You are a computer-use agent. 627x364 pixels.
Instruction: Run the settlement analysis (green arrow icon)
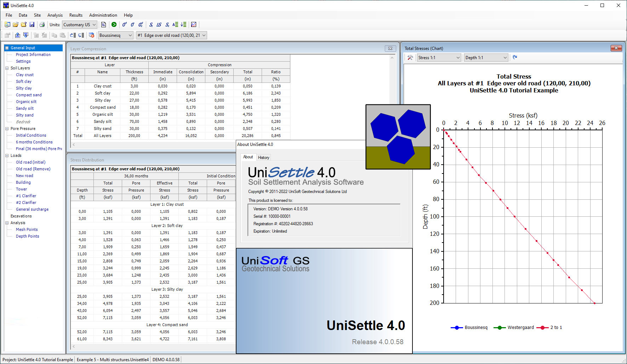(114, 24)
